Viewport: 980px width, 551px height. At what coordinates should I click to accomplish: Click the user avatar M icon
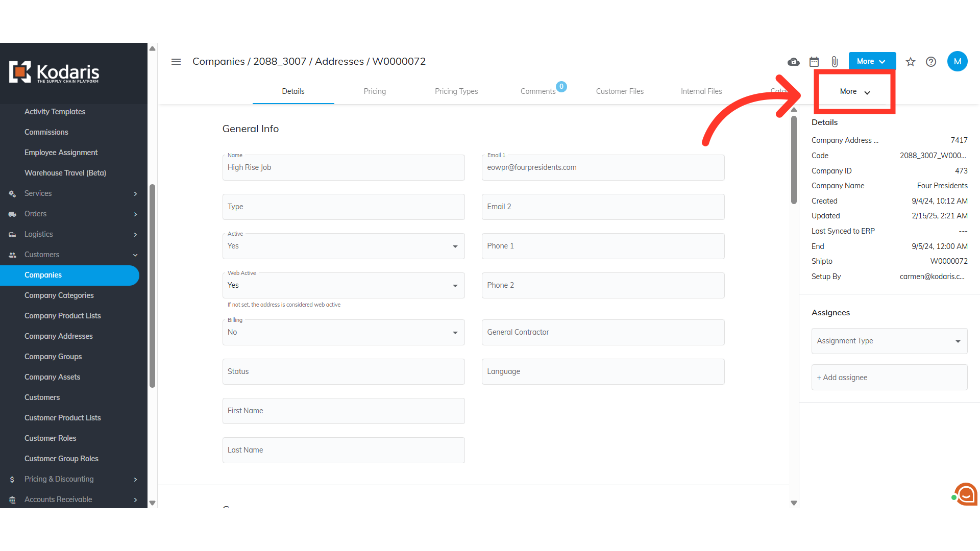pos(957,62)
